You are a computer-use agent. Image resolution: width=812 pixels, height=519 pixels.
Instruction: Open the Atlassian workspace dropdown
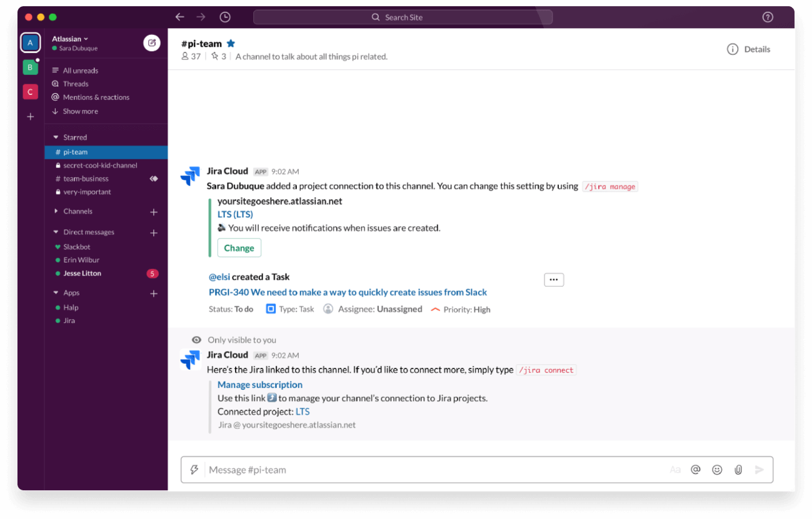pos(70,39)
